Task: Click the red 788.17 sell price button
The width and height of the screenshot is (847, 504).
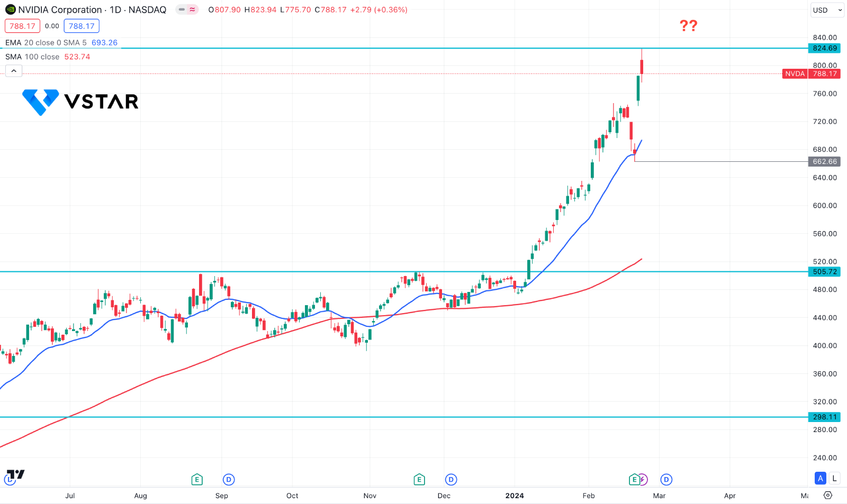Action: click(x=22, y=26)
